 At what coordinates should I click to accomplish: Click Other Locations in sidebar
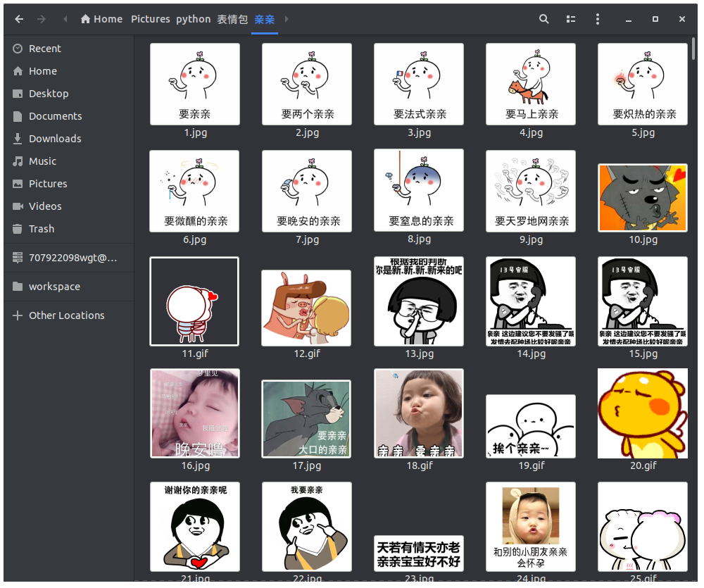tap(66, 315)
